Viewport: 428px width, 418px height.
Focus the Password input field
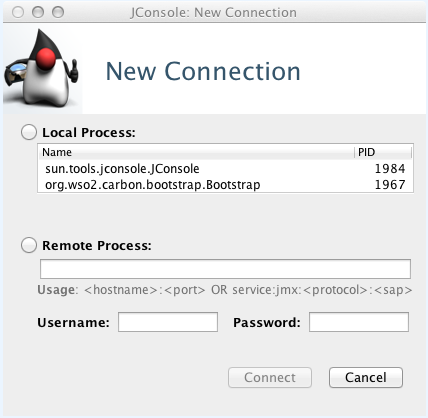point(359,322)
